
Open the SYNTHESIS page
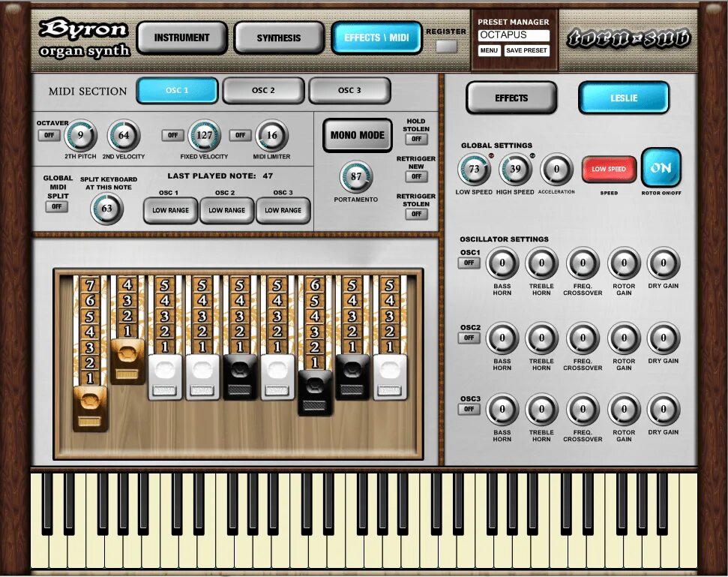click(279, 38)
